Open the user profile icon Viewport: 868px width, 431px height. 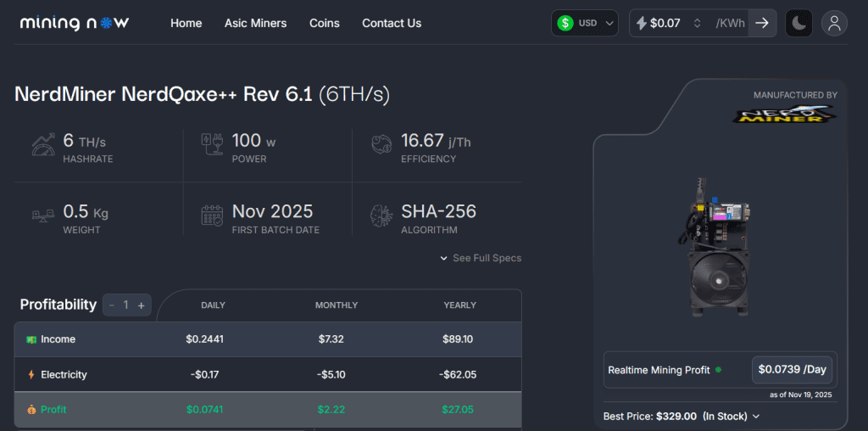(x=834, y=23)
